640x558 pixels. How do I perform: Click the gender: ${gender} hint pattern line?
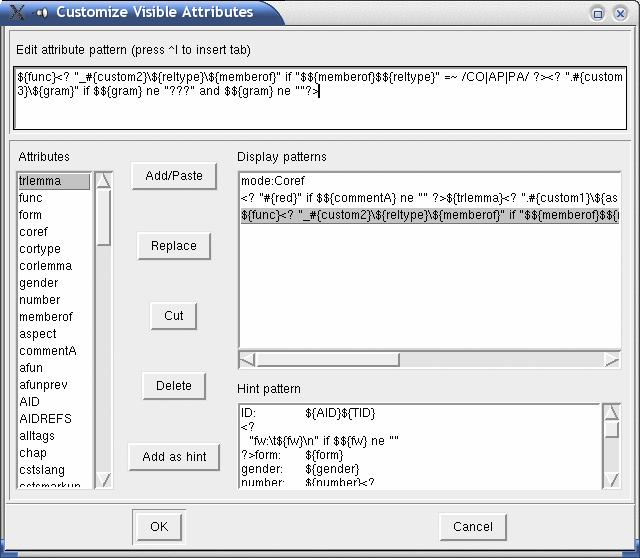click(x=300, y=469)
